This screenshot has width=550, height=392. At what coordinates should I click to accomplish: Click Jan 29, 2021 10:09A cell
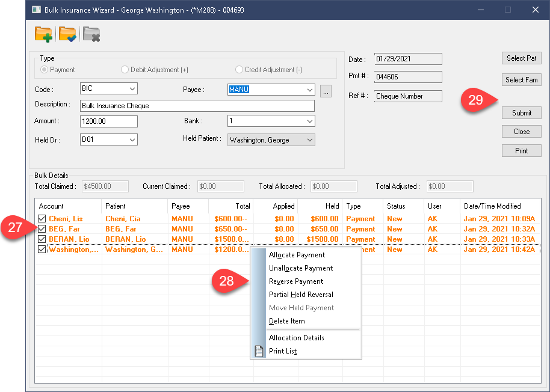pos(499,219)
